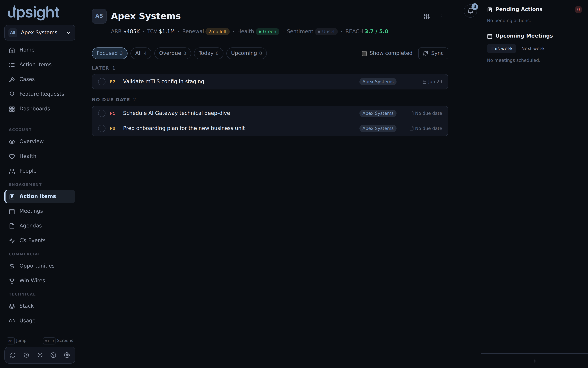Click Apex Systems tag on AI Gateway row
The height and width of the screenshot is (368, 588).
[378, 113]
